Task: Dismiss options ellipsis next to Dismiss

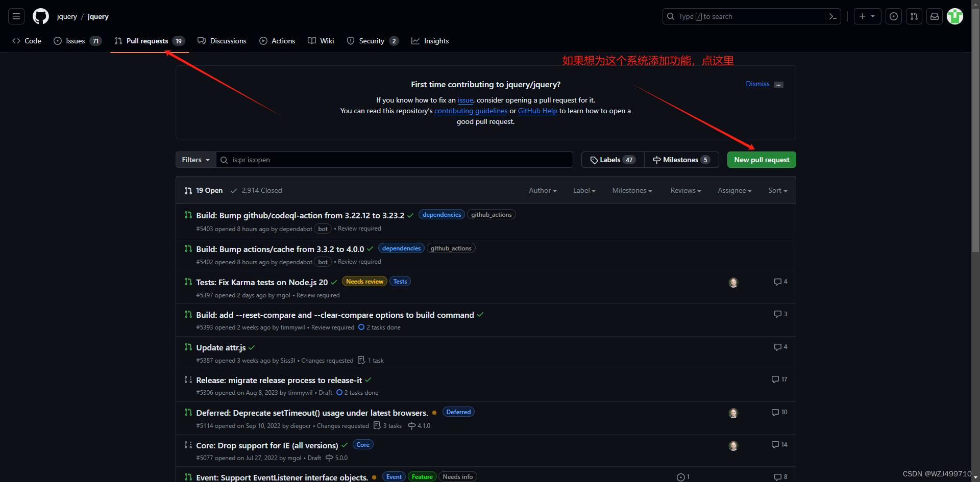Action: tap(778, 85)
